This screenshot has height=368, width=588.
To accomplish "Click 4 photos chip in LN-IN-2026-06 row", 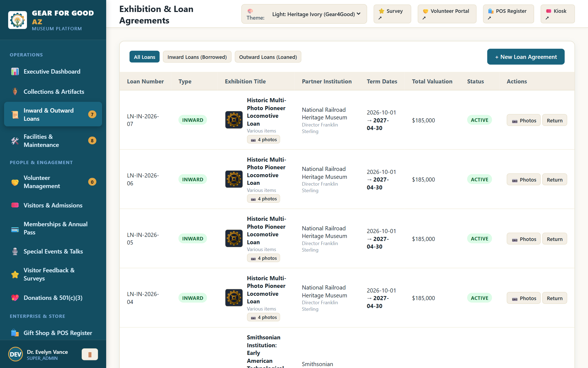I will point(264,199).
